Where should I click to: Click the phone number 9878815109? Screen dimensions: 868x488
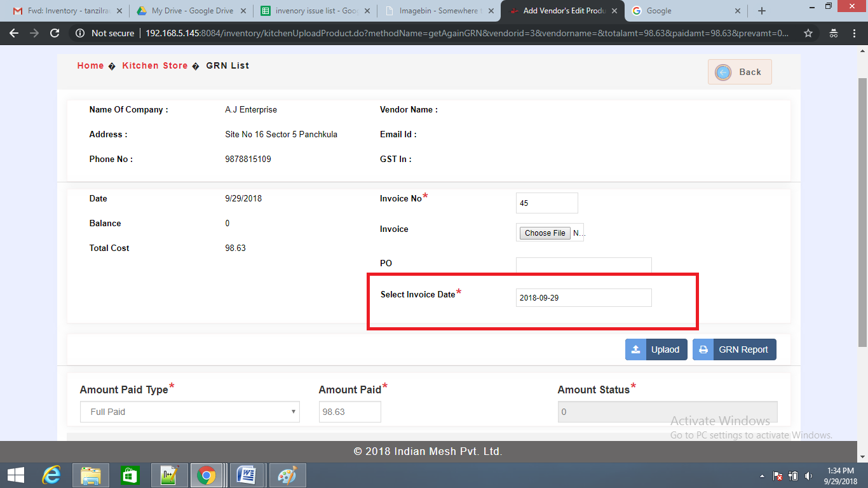coord(248,159)
